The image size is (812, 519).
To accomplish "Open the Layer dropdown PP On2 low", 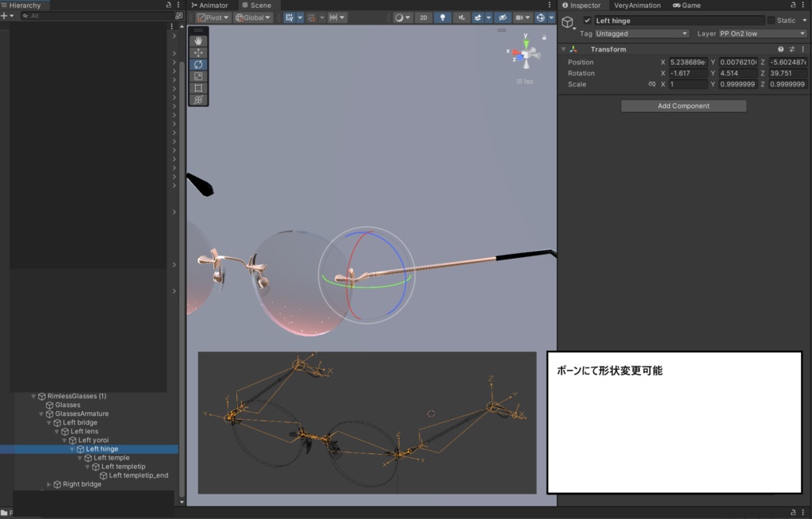I will (x=761, y=34).
